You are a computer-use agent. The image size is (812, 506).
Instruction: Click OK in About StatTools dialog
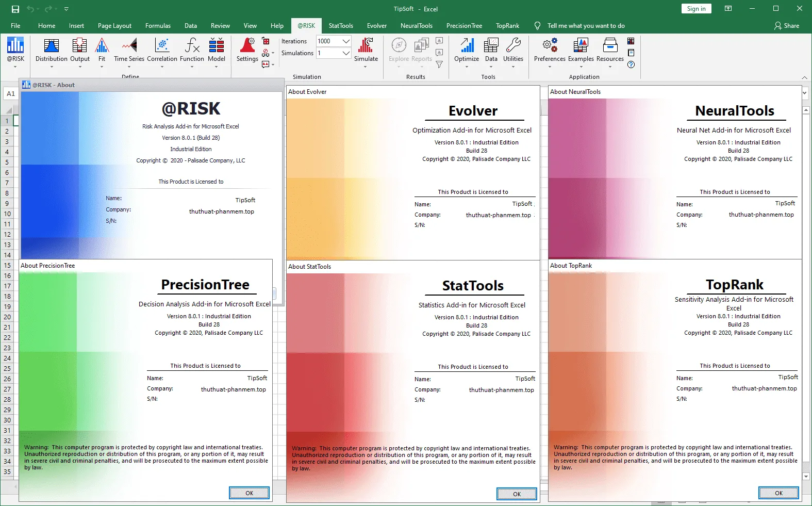coord(517,494)
